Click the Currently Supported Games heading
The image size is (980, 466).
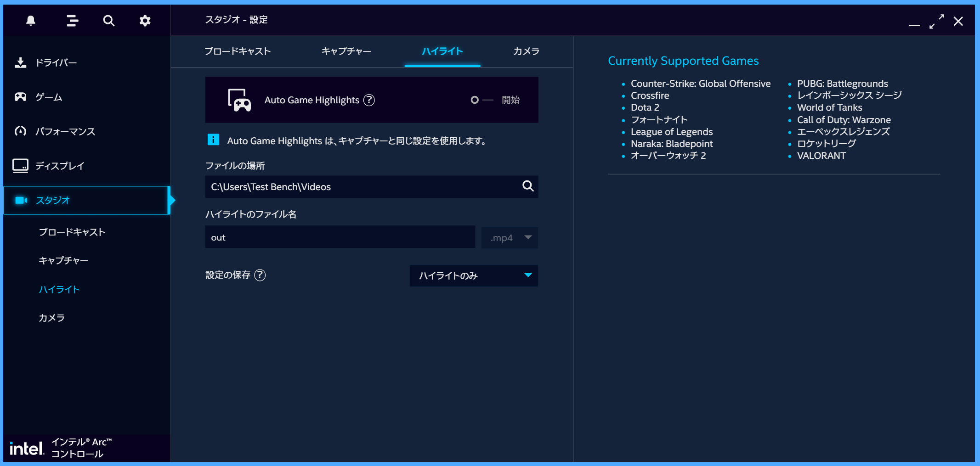pos(683,61)
